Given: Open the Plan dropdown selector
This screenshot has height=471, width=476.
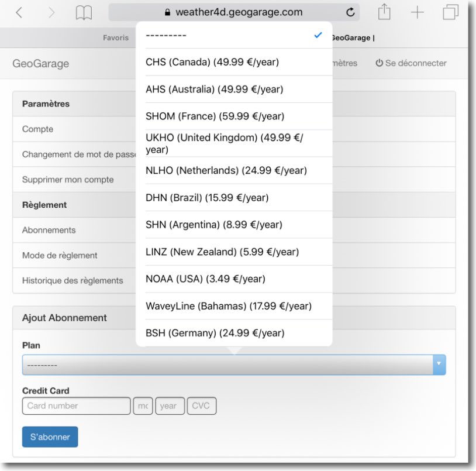Looking at the screenshot, I should tap(234, 365).
